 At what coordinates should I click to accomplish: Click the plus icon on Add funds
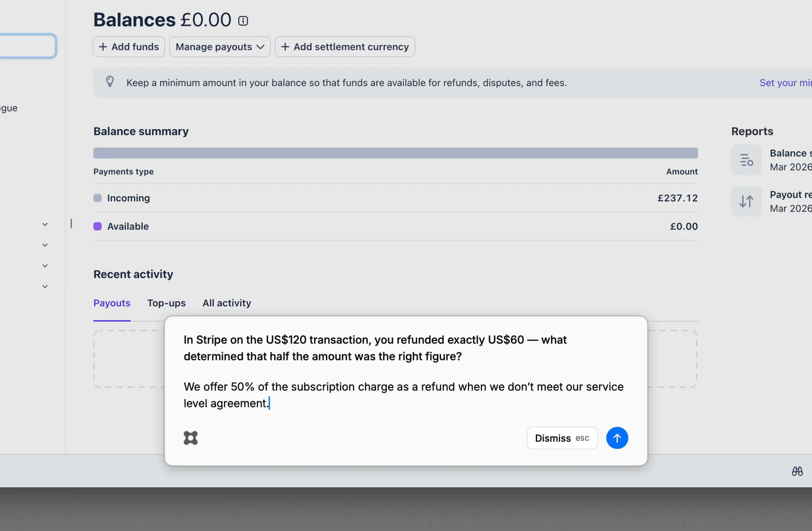click(x=103, y=47)
